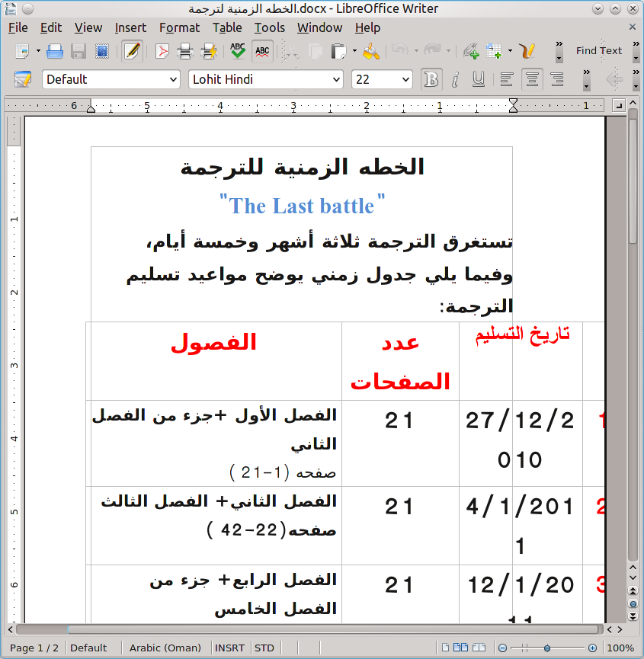Toggle AutoSpellcheck on or off

click(263, 51)
